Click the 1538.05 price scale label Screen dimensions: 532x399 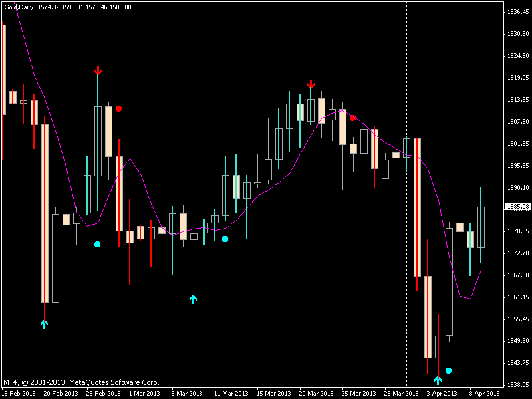coord(518,385)
